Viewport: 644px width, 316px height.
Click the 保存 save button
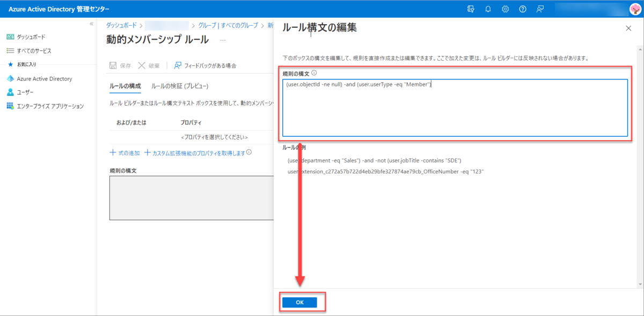(120, 65)
